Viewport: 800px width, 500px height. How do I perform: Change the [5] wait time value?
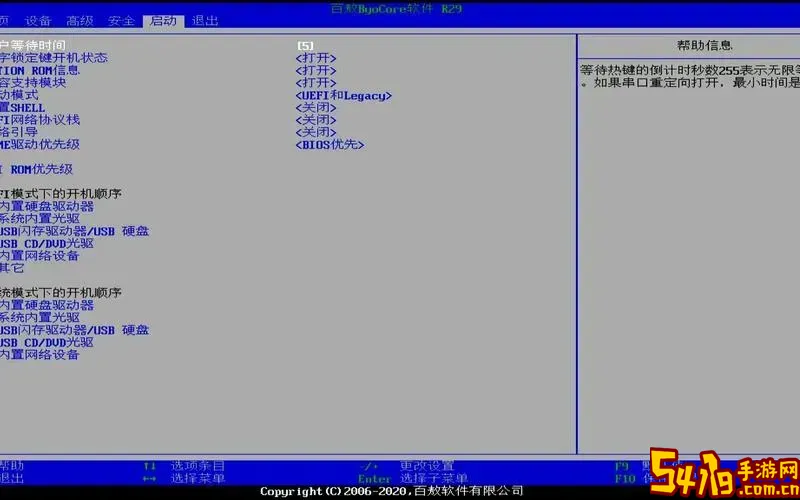[x=305, y=46]
